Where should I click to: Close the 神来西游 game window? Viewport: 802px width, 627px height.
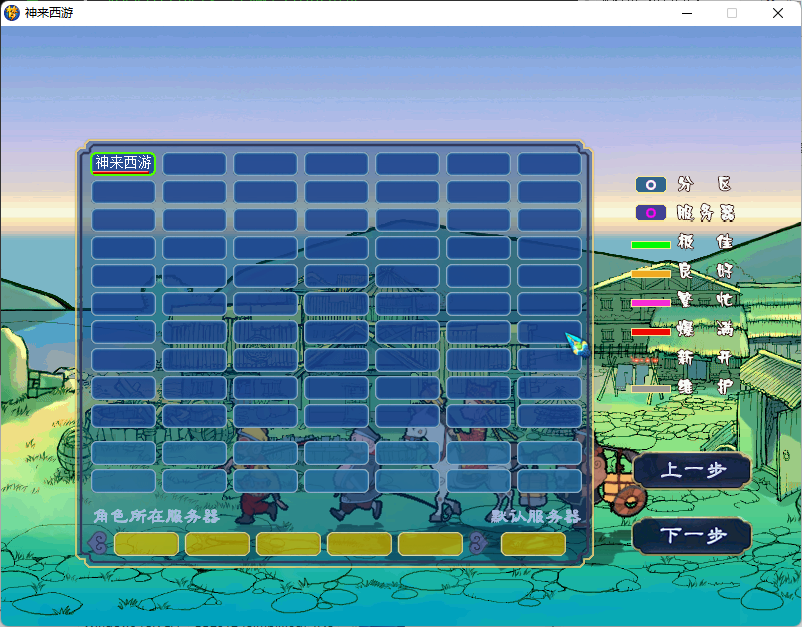tap(777, 13)
